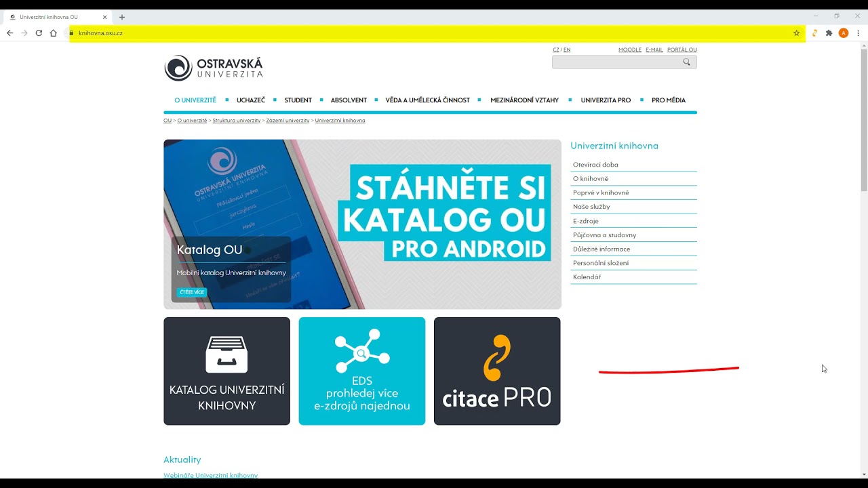Click the magnifier search icon
This screenshot has height=488, width=868.
[687, 62]
